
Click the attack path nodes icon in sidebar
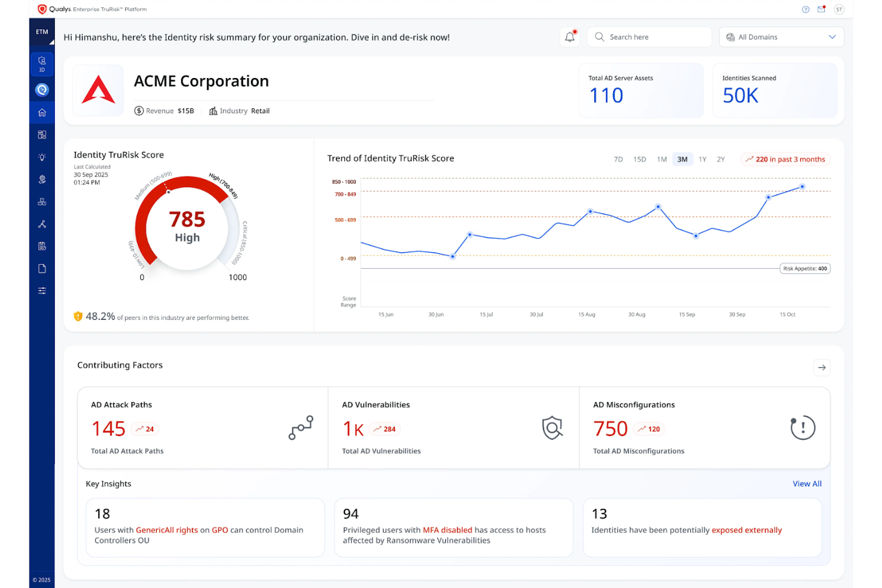(x=42, y=223)
